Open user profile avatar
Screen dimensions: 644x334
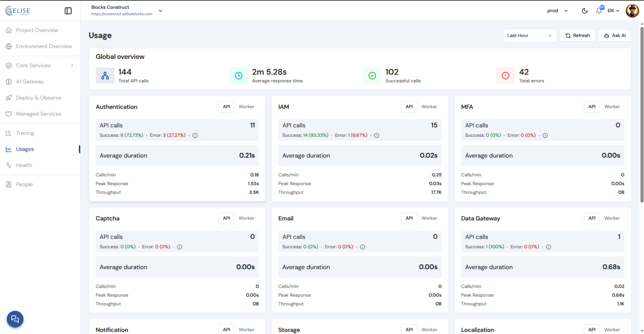(x=632, y=11)
